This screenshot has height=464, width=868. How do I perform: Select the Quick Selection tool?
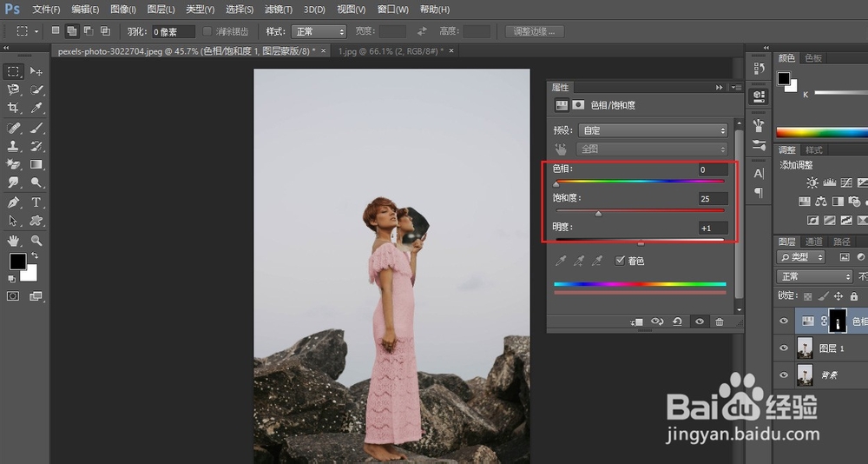coord(36,89)
